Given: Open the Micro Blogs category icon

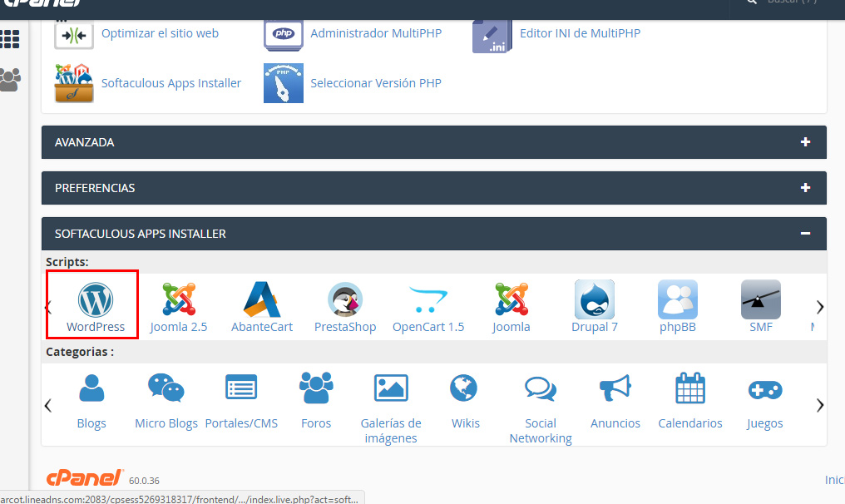Looking at the screenshot, I should 166,388.
